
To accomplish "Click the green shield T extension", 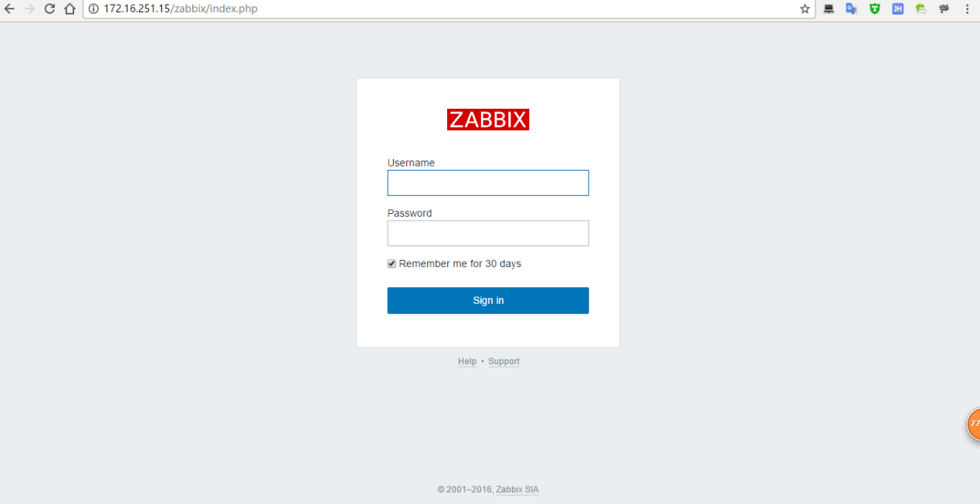I will (874, 9).
